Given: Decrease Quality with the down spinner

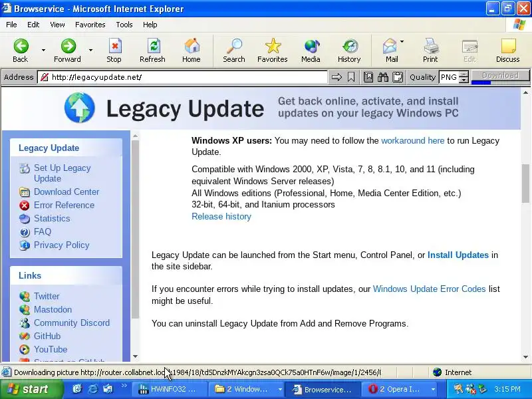Looking at the screenshot, I should click(464, 80).
